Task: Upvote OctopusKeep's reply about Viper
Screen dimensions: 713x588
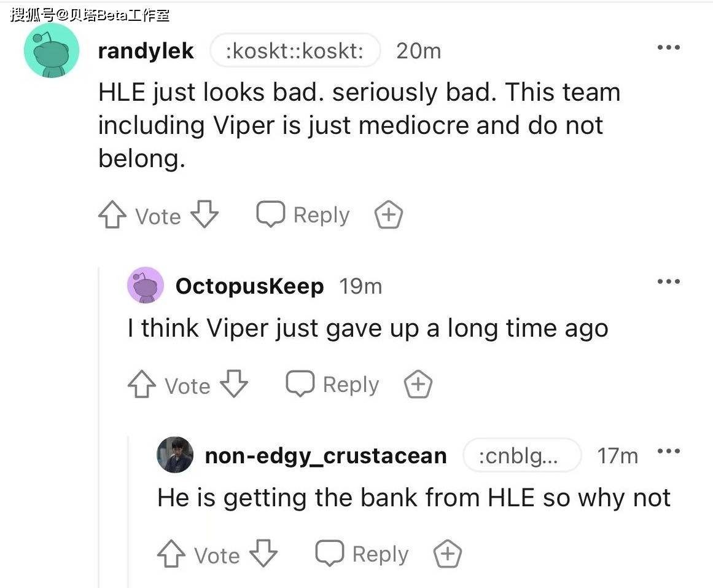Action: (141, 384)
